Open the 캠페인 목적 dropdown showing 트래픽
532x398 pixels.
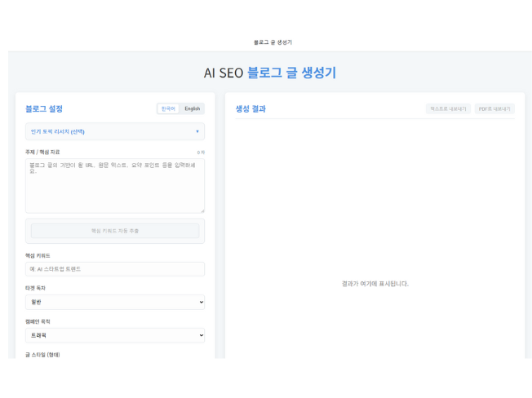tap(114, 335)
